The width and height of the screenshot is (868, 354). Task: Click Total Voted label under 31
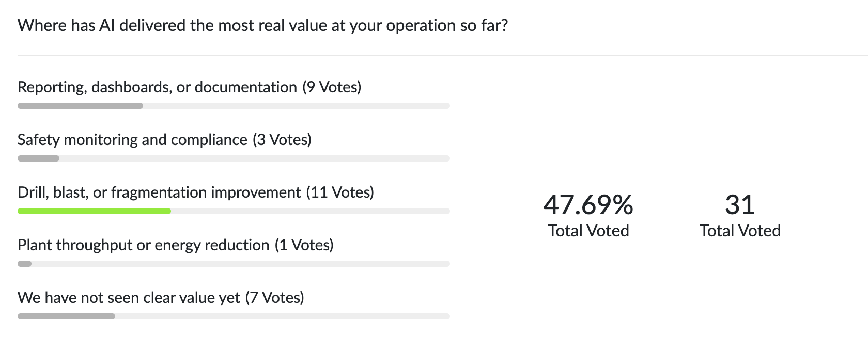click(x=740, y=231)
